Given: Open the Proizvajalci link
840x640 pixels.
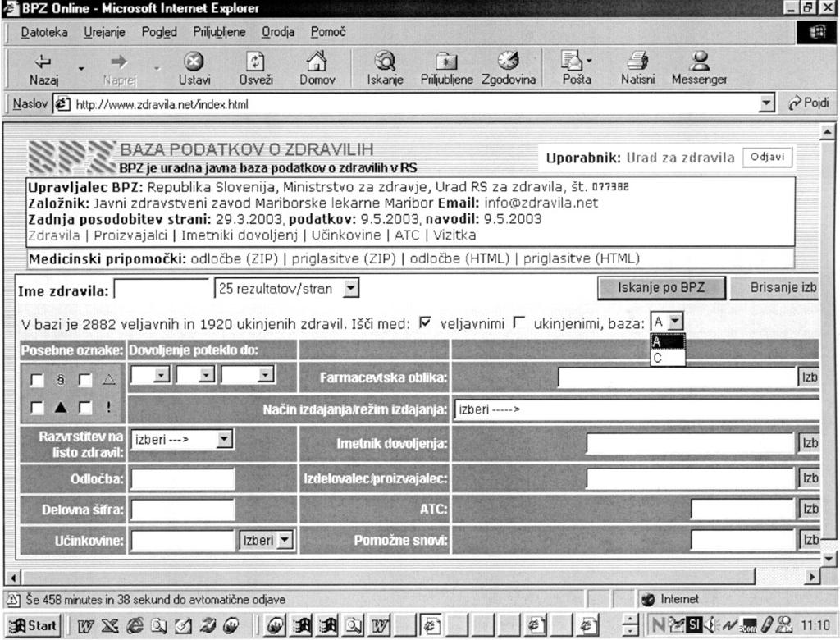Looking at the screenshot, I should pyautogui.click(x=130, y=235).
